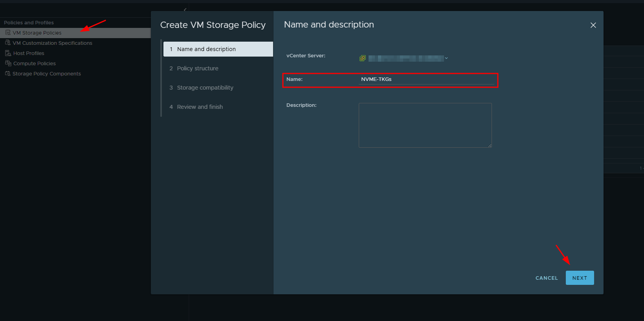Image resolution: width=644 pixels, height=321 pixels.
Task: Click the Compute Policies icon
Action: [x=8, y=63]
